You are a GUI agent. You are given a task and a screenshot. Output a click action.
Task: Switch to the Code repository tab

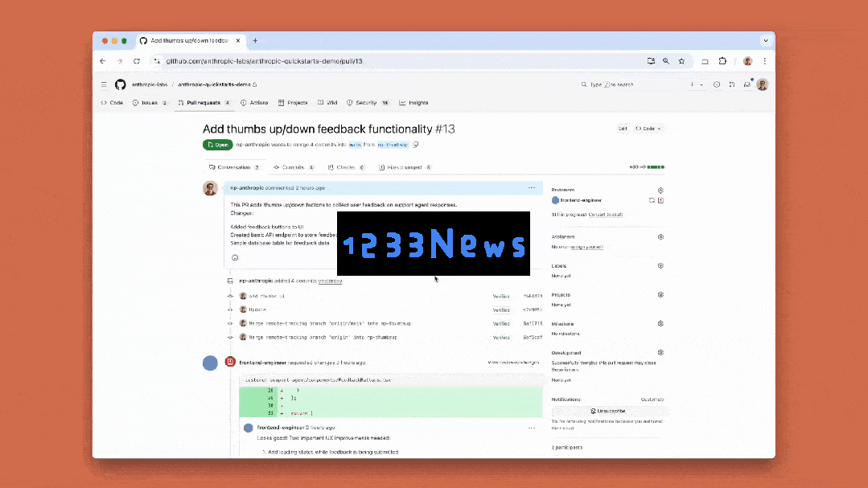pos(112,103)
